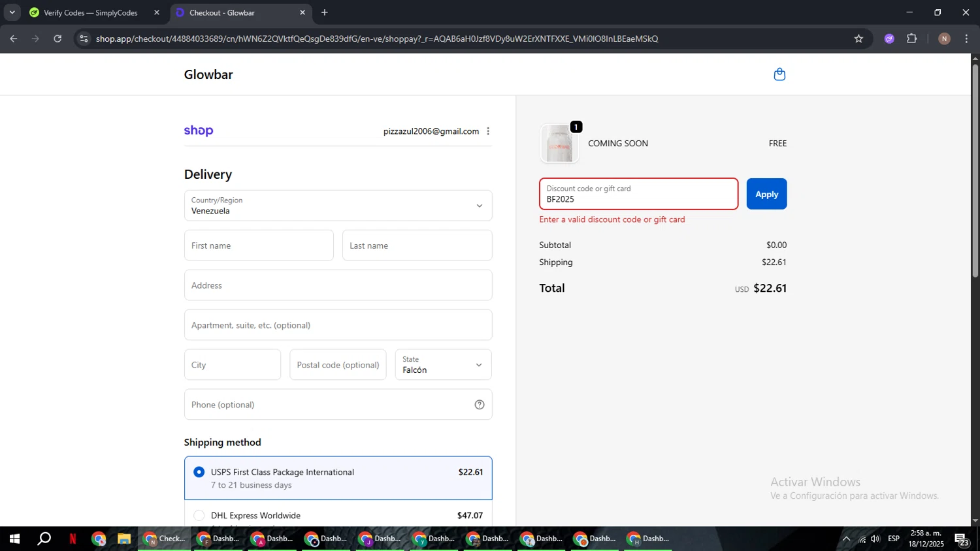Open the network status tray icon
This screenshot has width=980, height=551.
click(862, 539)
